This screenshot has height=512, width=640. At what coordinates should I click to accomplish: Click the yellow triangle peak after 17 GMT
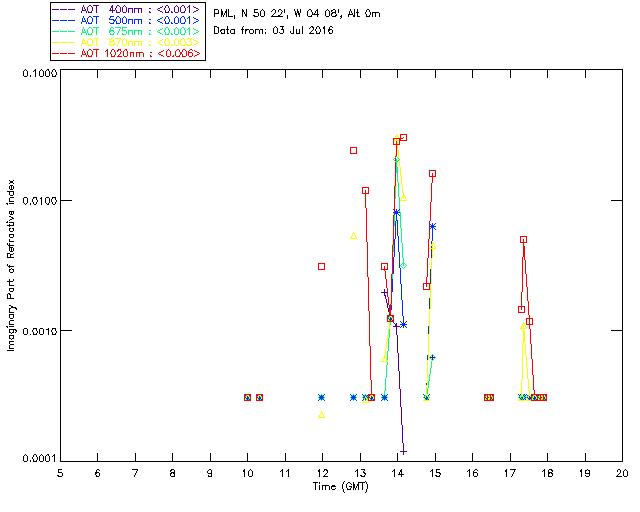tap(523, 326)
